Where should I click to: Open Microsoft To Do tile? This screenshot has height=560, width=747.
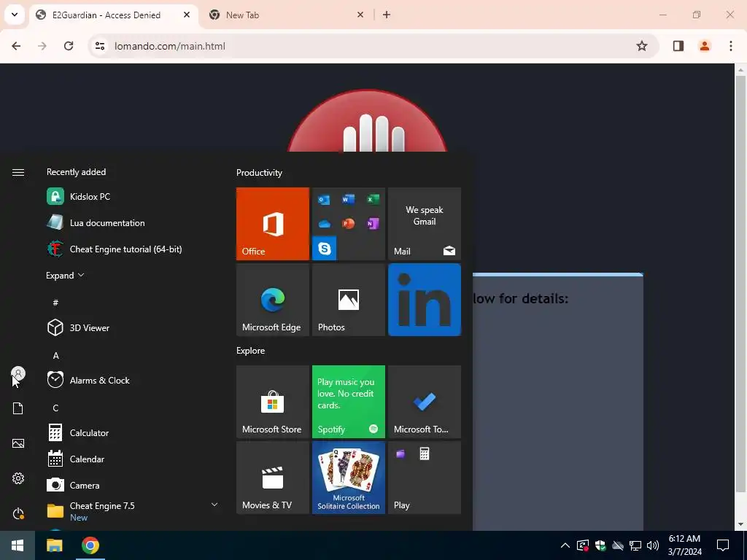[x=425, y=402]
